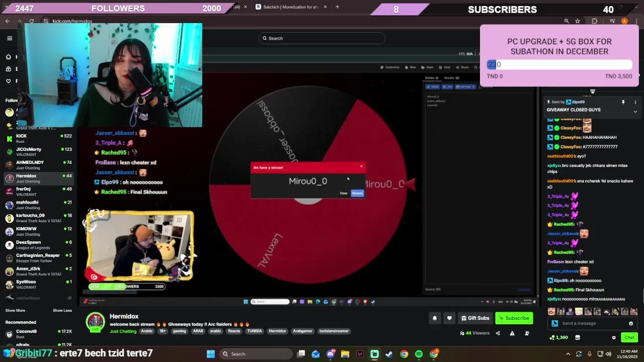Open chat settings gear

614,337
